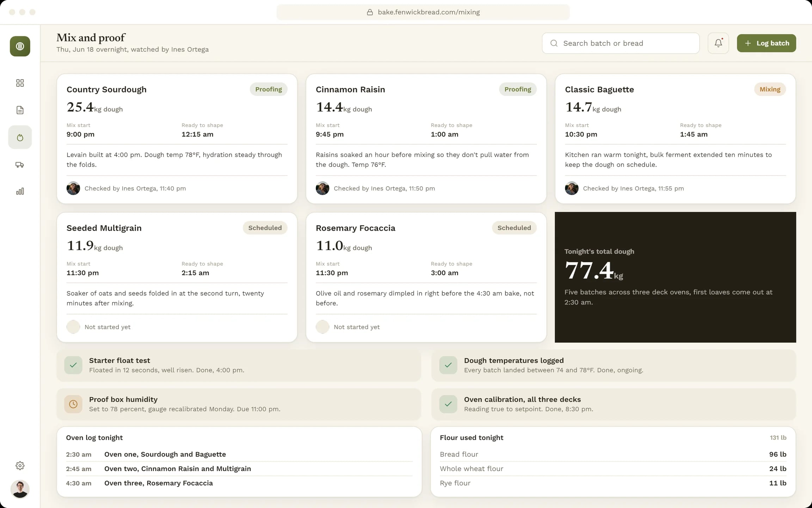Select the 77.4 kg total dough figure

[594, 271]
